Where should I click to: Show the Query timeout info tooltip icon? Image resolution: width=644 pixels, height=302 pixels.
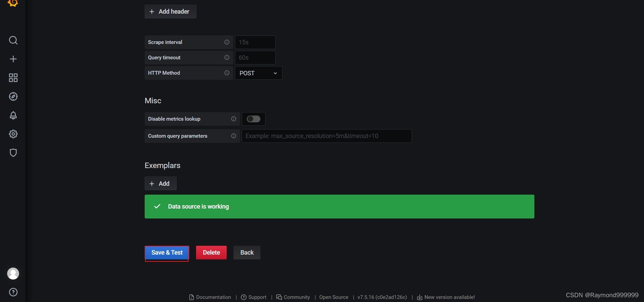(x=227, y=58)
